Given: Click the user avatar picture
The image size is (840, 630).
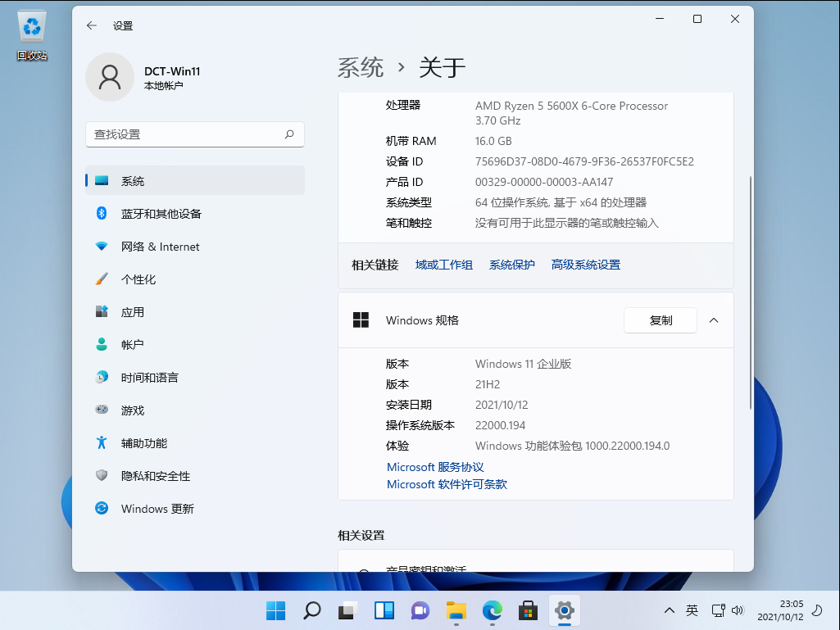Looking at the screenshot, I should point(110,77).
